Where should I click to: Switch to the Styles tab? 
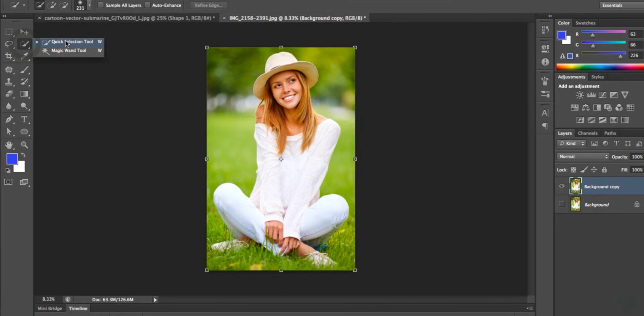(597, 77)
